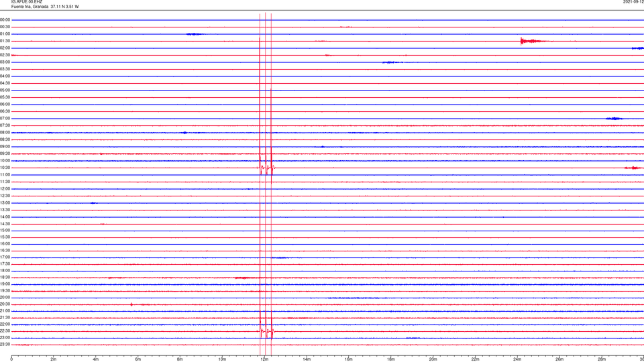Select the 02:30 row label
Image resolution: width=644 pixels, height=362 pixels.
tap(5, 55)
